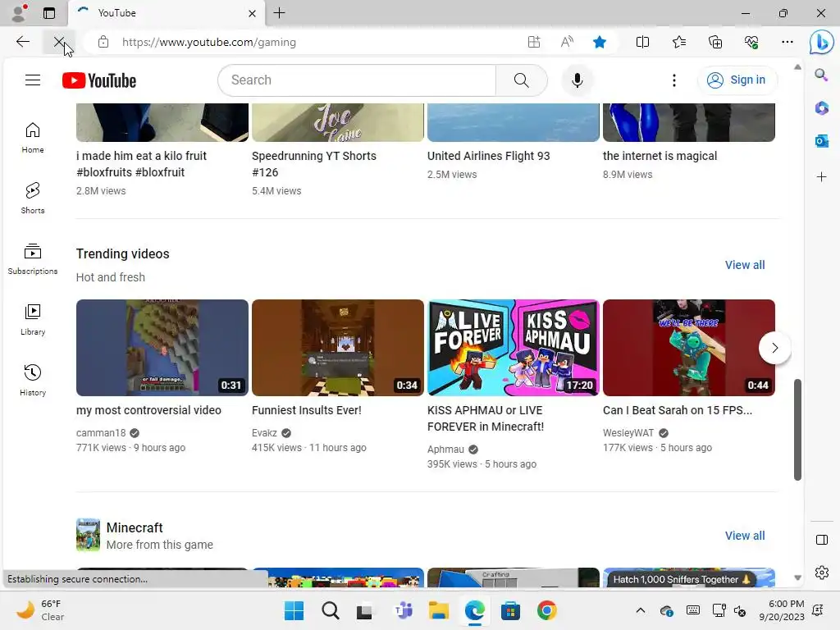Open the Collections panel

[715, 42]
